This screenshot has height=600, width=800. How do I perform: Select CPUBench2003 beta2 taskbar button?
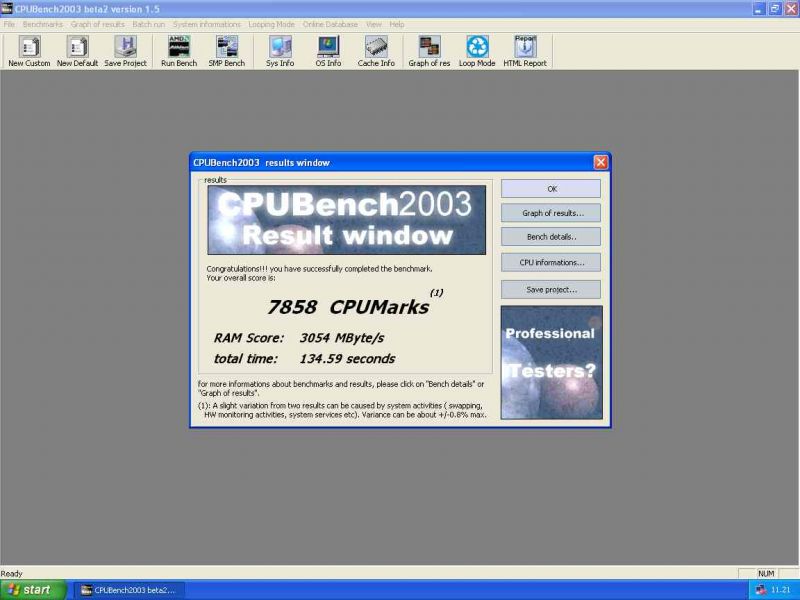(x=130, y=590)
